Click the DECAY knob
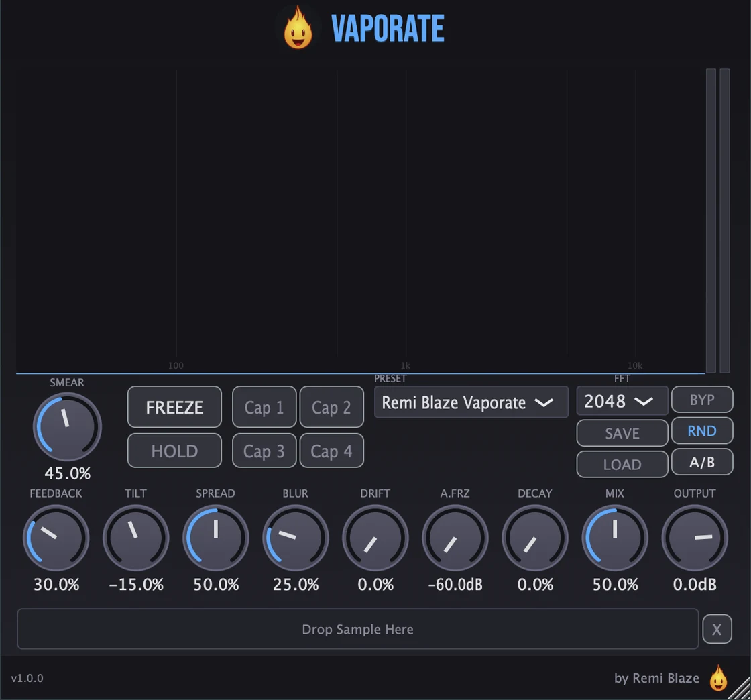The width and height of the screenshot is (751, 700). pos(535,538)
